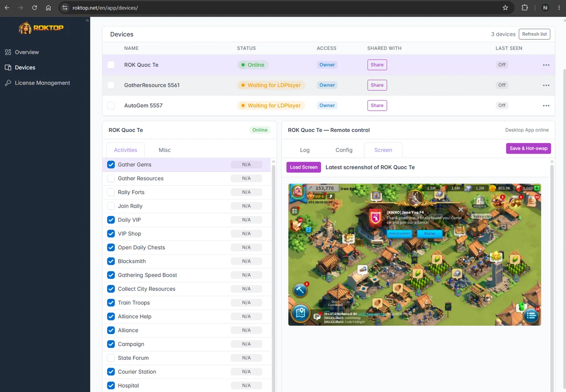Uncheck Courier Station activity
Viewport: 566px width, 392px height.
[111, 372]
